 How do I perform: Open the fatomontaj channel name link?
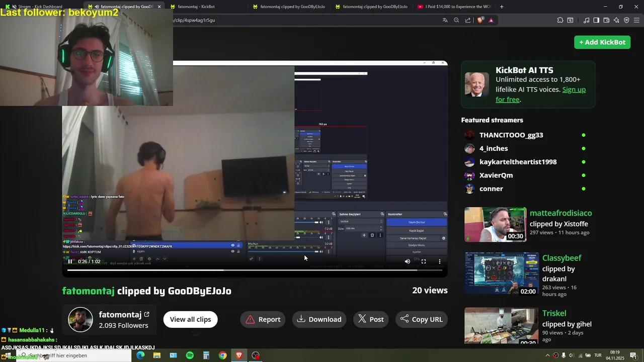click(x=120, y=315)
